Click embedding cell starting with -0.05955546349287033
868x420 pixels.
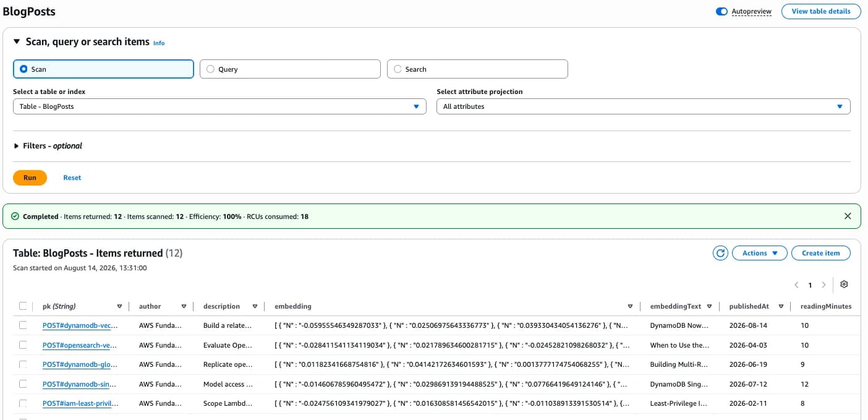click(452, 325)
